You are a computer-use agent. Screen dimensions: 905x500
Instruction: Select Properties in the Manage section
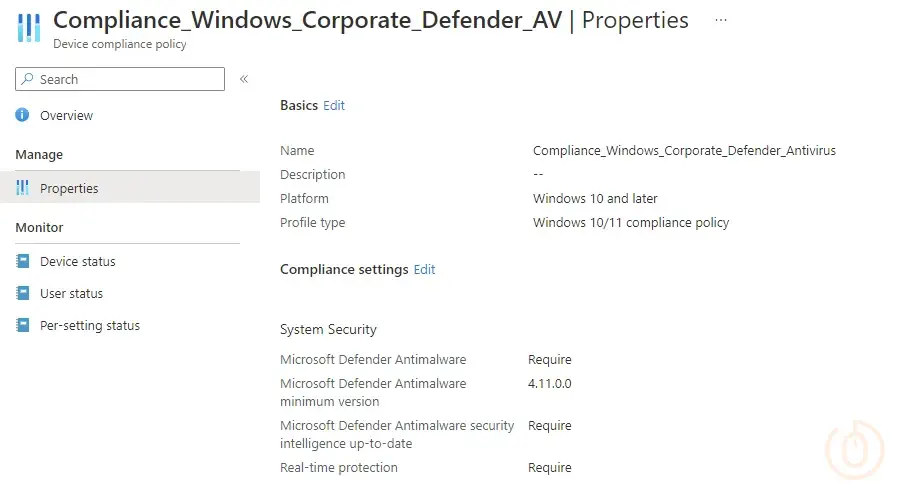tap(69, 189)
